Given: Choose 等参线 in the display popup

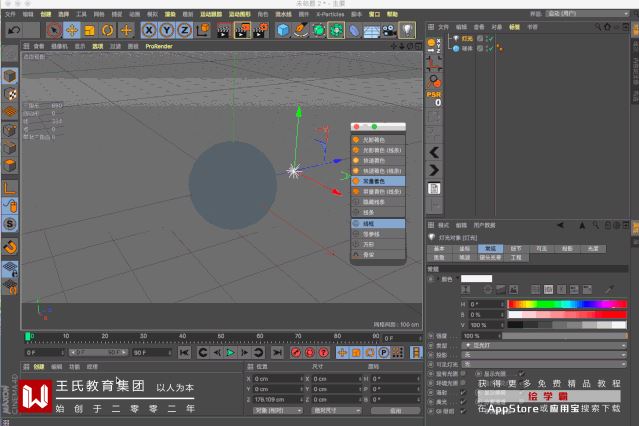Looking at the screenshot, I should pyautogui.click(x=378, y=234).
